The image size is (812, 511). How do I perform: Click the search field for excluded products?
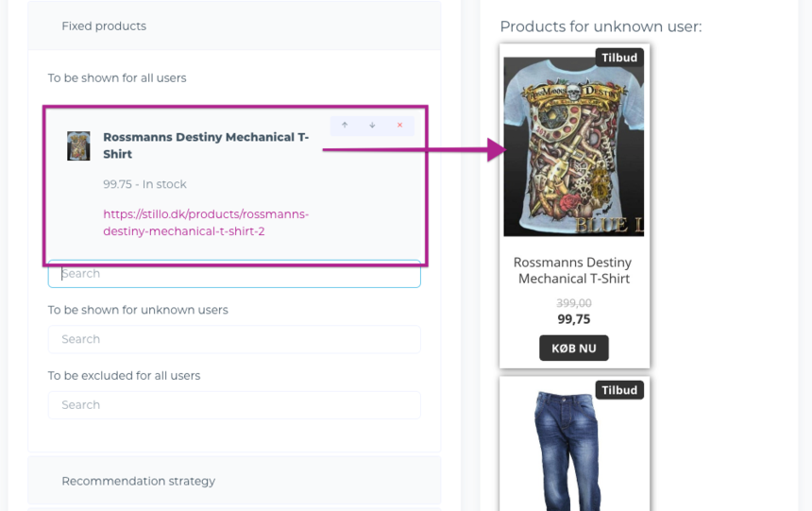pos(234,405)
